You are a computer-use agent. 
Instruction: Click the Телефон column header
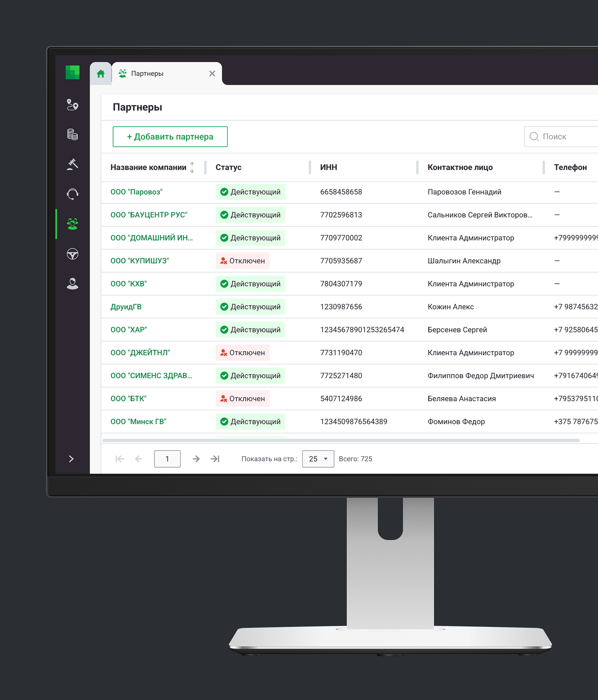(x=570, y=168)
